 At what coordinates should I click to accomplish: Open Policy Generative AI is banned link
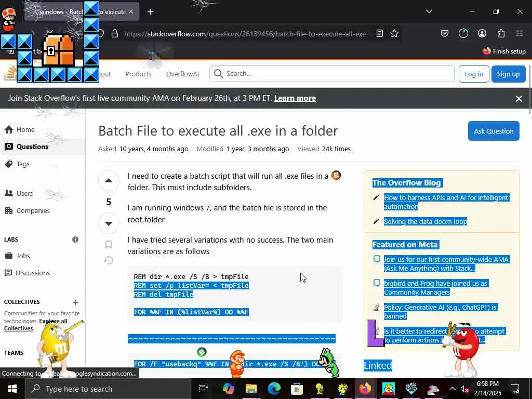click(440, 312)
